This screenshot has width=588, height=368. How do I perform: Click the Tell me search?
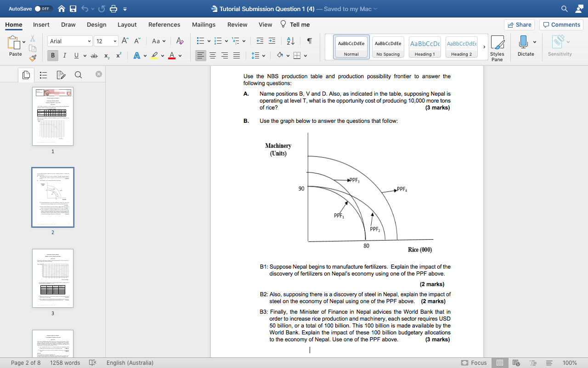[295, 24]
